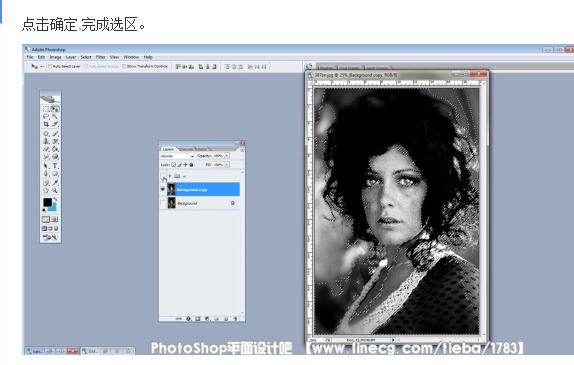Open the Filter menu

pos(101,57)
